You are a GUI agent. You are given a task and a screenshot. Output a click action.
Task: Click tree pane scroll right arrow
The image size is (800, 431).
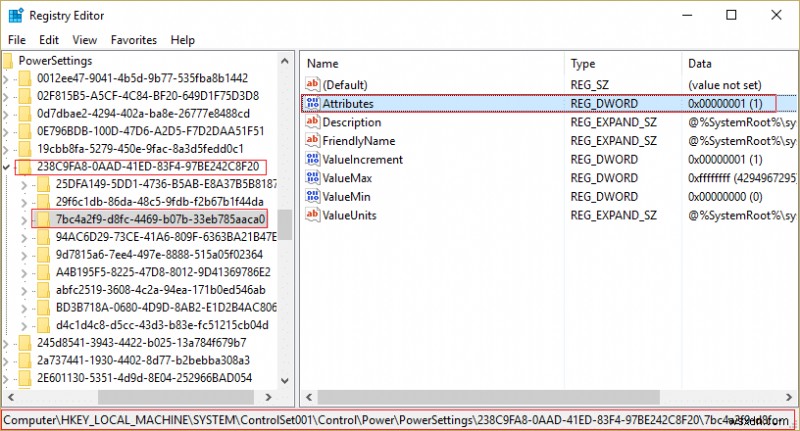pos(268,397)
